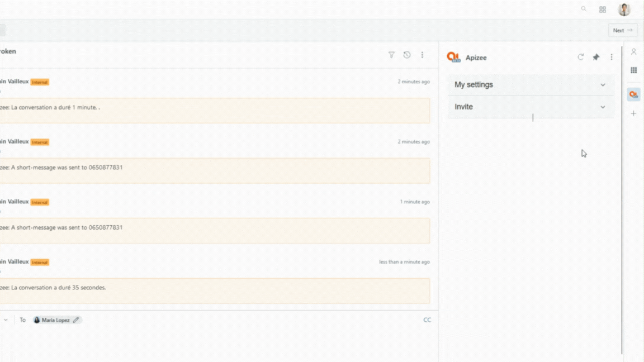
Task: Open the apps grid sidebar icon
Action: tap(634, 70)
